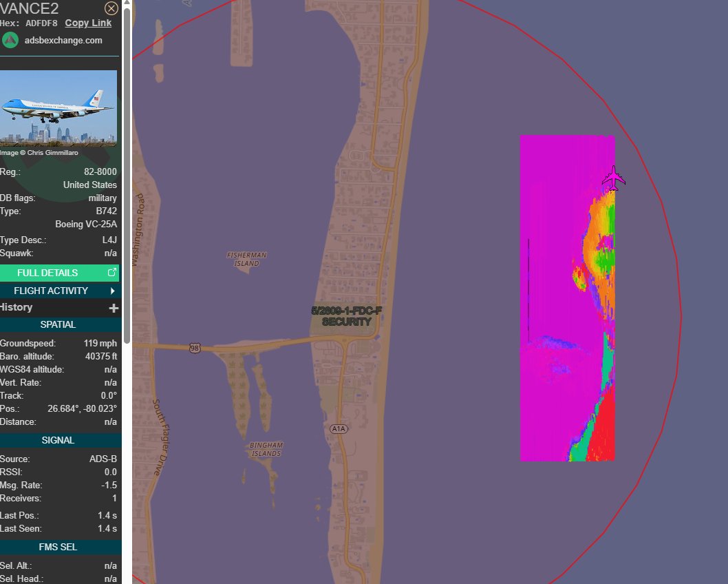Click the FDC-F SECURITY map label
Screen dimensions: 728x584
[346, 316]
